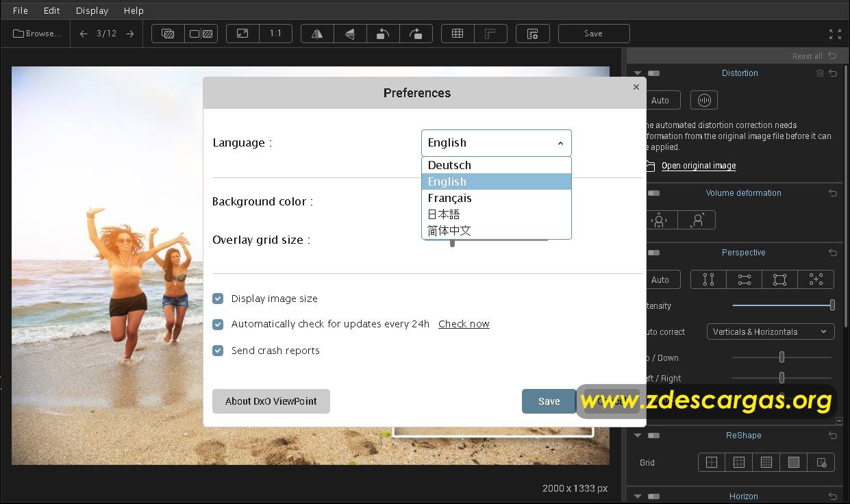Screen dimensions: 850x504
Task: Select 简体中文 from language list
Action: tap(497, 231)
